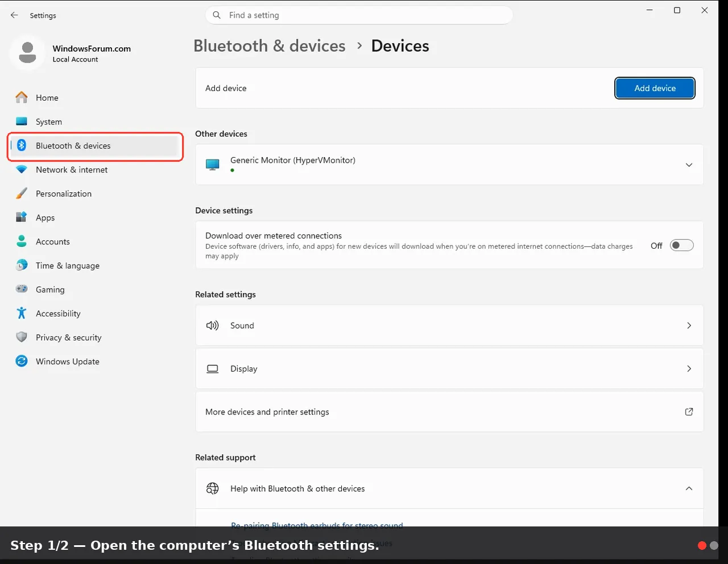Screen dimensions: 728x564
Task: Click the Add device button
Action: pos(655,88)
